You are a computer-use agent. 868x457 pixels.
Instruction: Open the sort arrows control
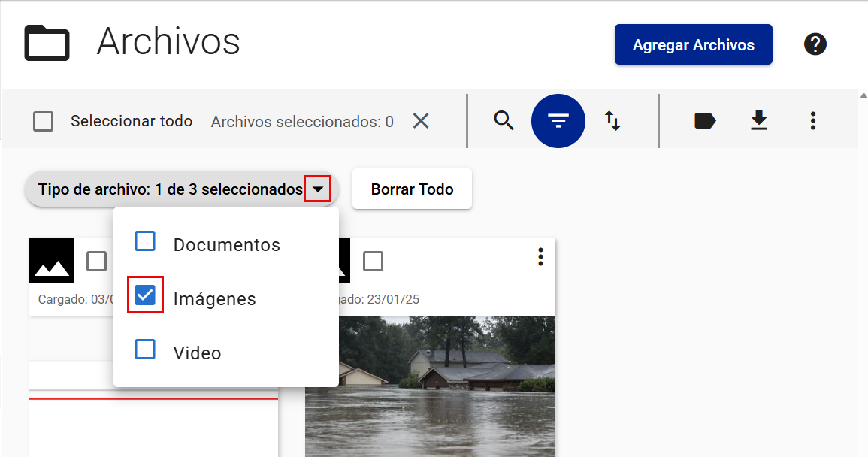612,120
